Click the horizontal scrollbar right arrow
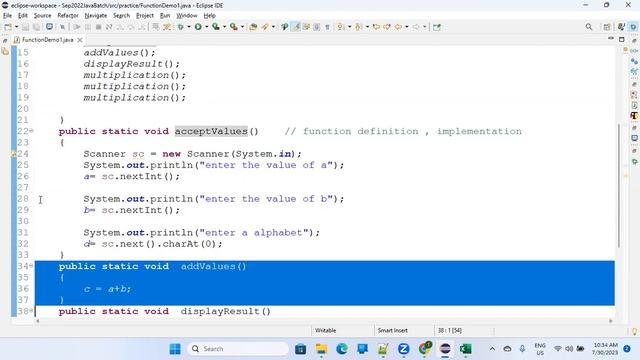This screenshot has height=360, width=640. pos(611,321)
